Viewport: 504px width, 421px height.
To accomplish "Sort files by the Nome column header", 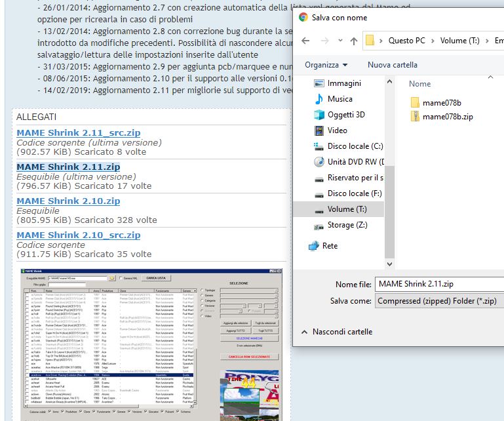I will coord(419,84).
